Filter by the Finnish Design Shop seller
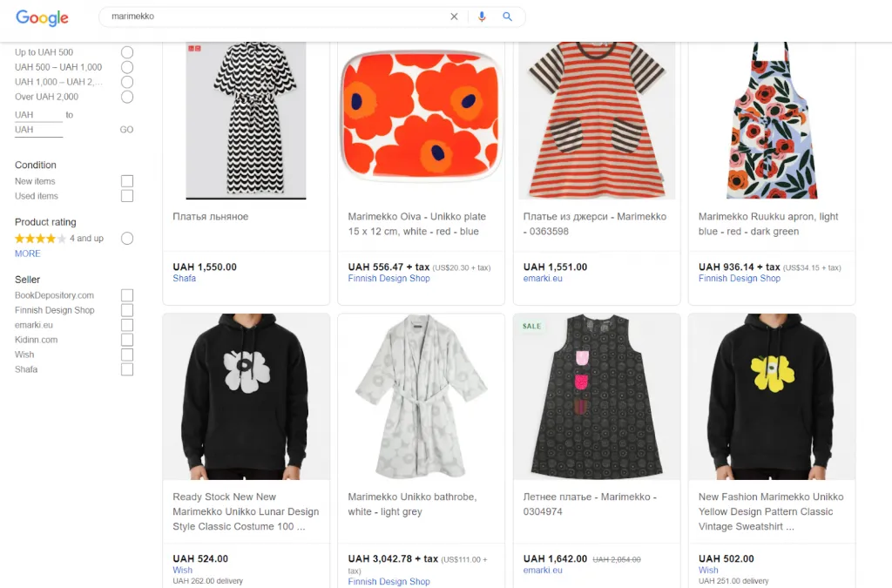The height and width of the screenshot is (588, 892). coord(127,310)
